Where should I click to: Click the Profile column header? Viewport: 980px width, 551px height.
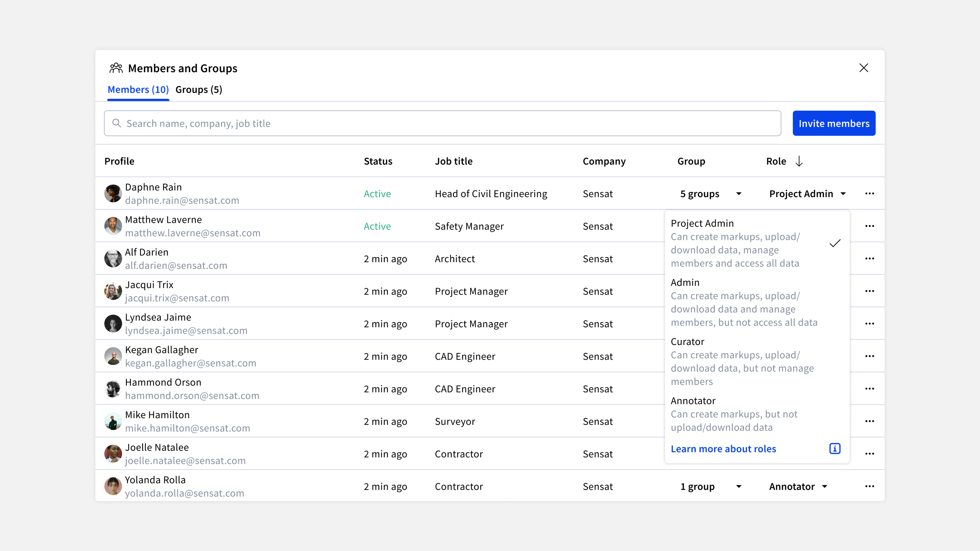tap(119, 161)
